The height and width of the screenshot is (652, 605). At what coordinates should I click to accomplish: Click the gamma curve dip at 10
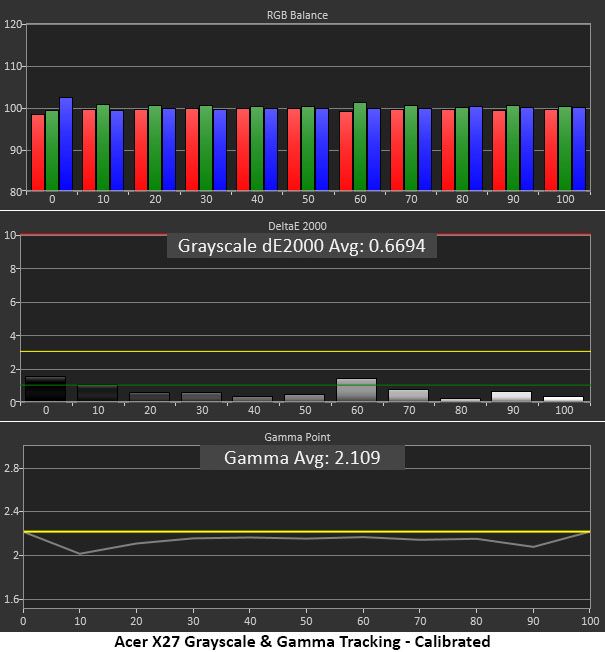click(80, 553)
